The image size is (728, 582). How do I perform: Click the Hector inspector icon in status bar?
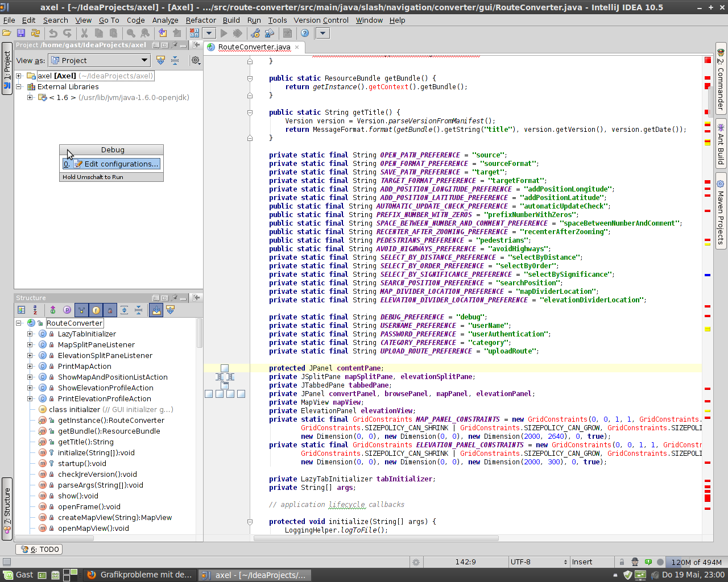pos(635,562)
